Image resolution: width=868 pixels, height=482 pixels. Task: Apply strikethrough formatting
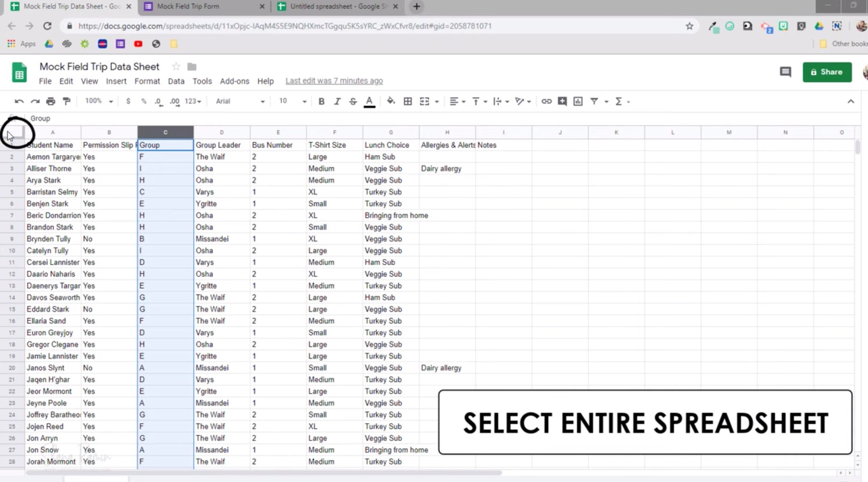click(x=353, y=101)
